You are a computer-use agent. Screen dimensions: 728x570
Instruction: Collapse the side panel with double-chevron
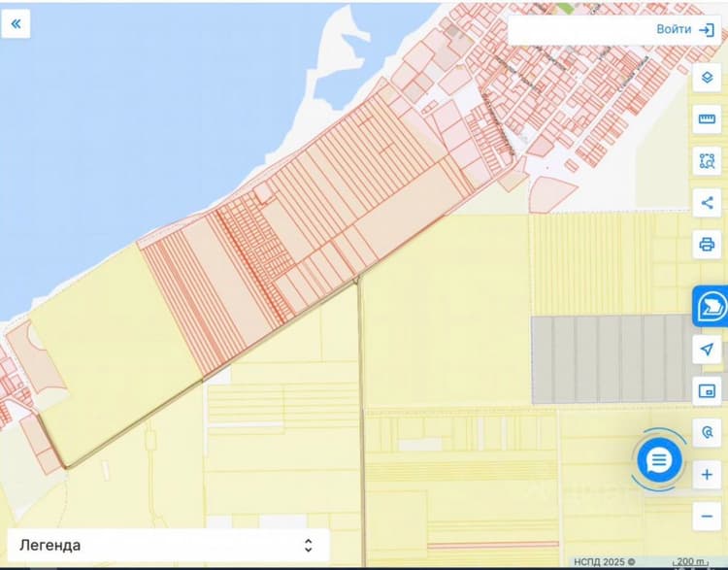(16, 23)
